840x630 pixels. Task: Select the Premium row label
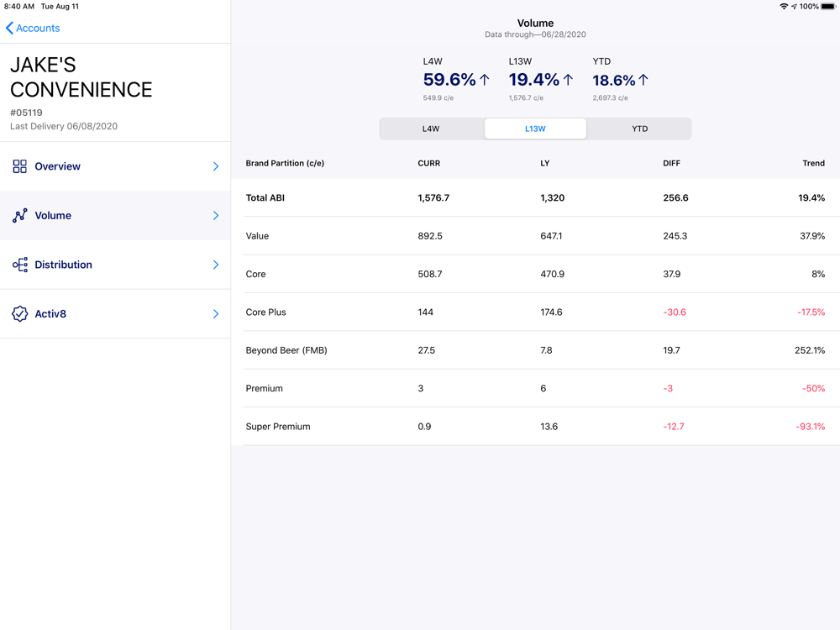(264, 388)
